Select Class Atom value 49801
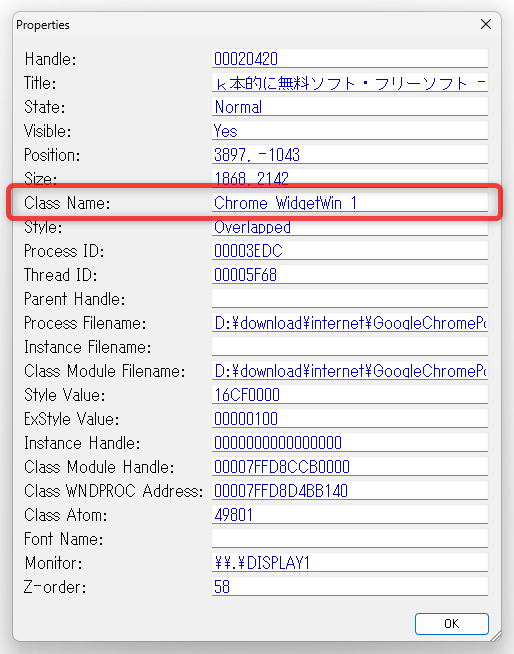The width and height of the screenshot is (514, 654). 350,515
